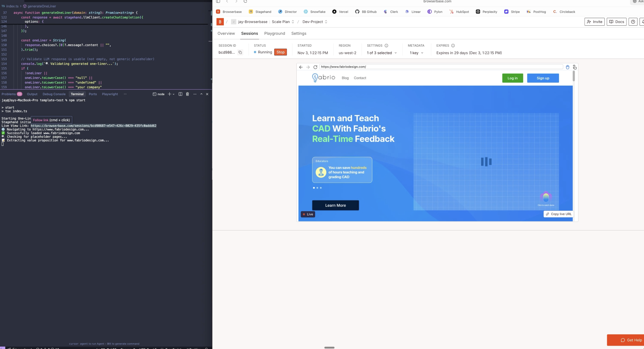The height and width of the screenshot is (349, 644).
Task: Click the mouse control icon beside URL
Action: point(567,67)
